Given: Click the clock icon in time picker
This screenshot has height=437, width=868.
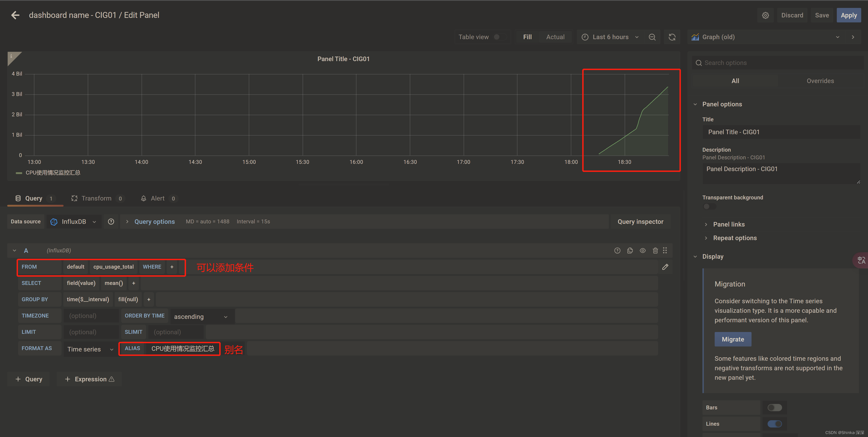Looking at the screenshot, I should 585,37.
